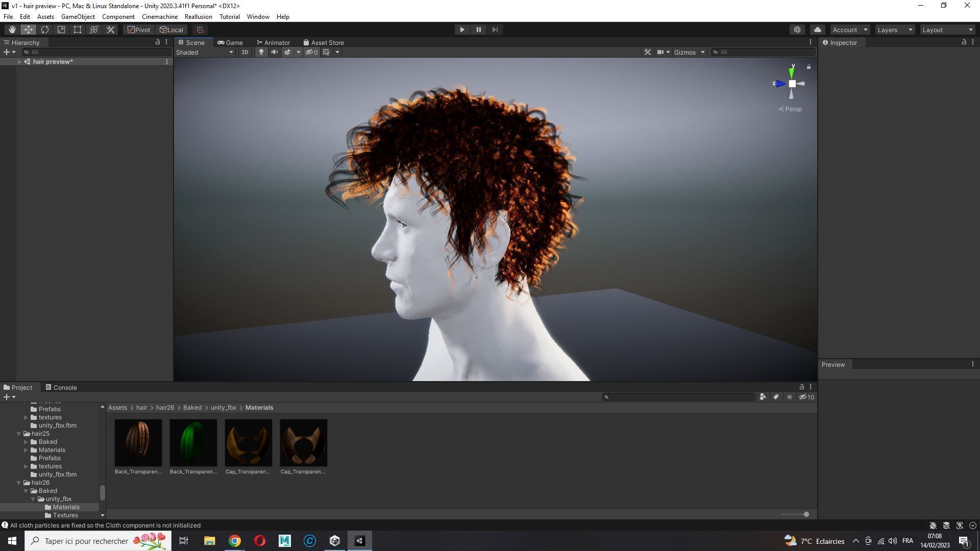
Task: Click the Hierarchy search field
Action: [97, 52]
